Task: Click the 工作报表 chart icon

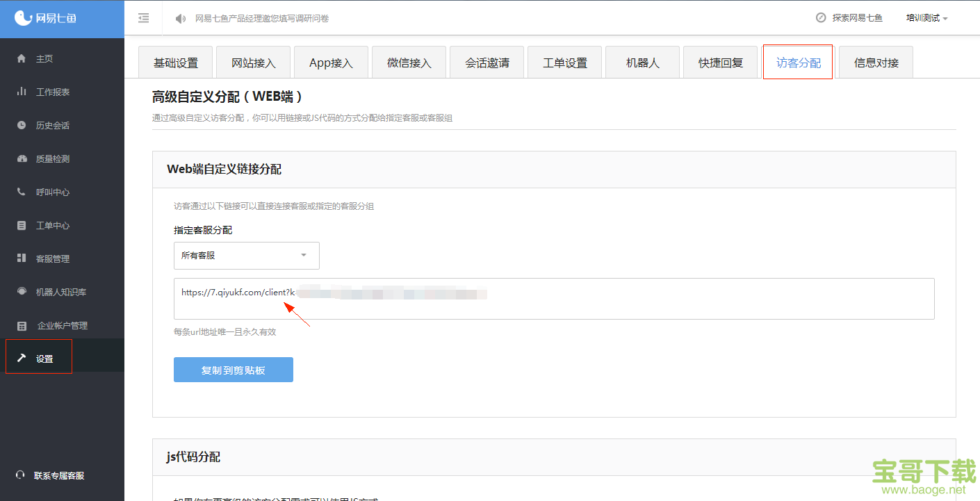Action: tap(22, 92)
